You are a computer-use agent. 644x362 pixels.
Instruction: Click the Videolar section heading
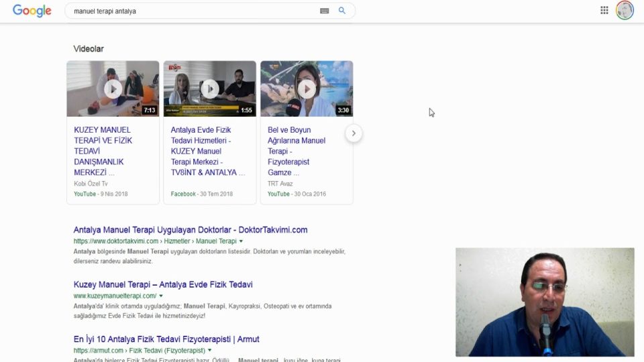click(89, 49)
